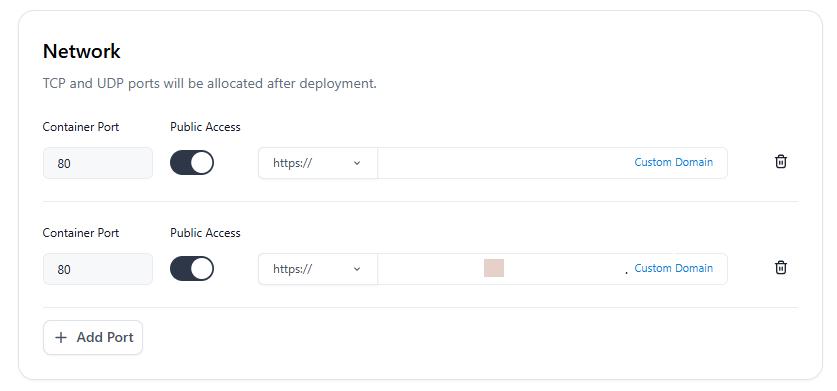
Task: Click the bottom row Container Port label
Action: click(x=81, y=233)
